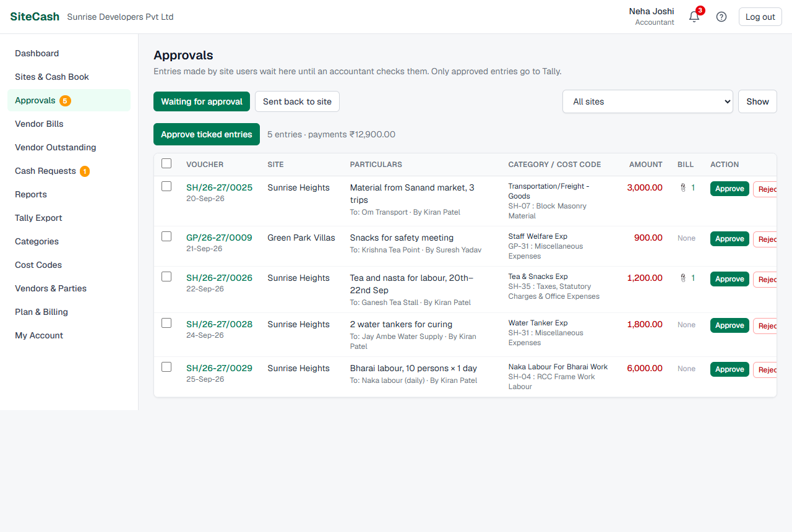Open the notifications bell icon
This screenshot has width=792, height=532.
[x=694, y=17]
